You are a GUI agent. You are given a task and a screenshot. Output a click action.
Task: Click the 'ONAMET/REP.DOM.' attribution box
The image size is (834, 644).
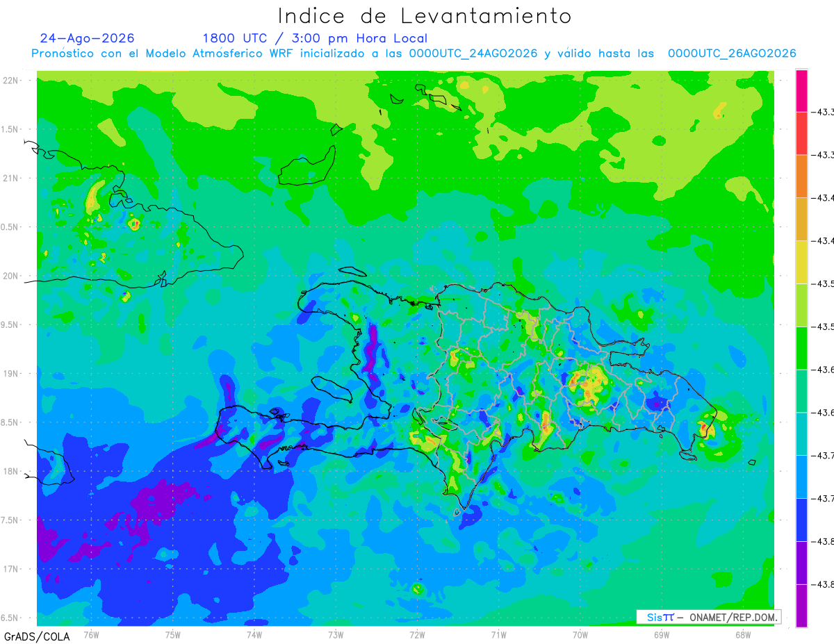click(x=708, y=617)
